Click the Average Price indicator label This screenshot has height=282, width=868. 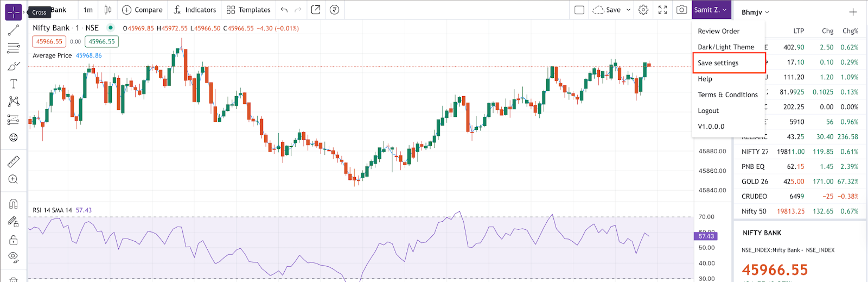(52, 55)
